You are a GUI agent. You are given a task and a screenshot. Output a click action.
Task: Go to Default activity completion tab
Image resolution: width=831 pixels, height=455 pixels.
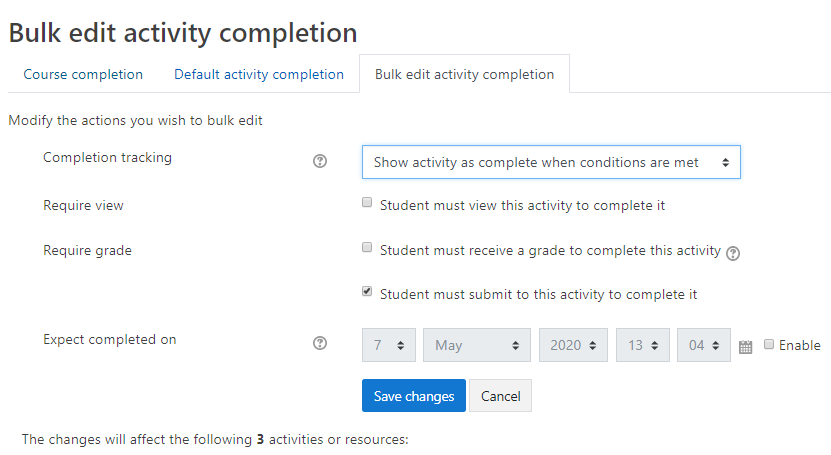(x=259, y=75)
